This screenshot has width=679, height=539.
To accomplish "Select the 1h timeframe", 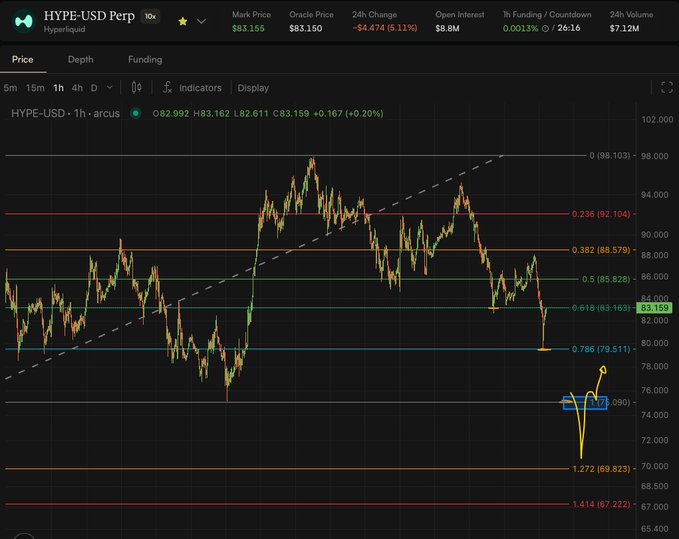I will [x=58, y=88].
